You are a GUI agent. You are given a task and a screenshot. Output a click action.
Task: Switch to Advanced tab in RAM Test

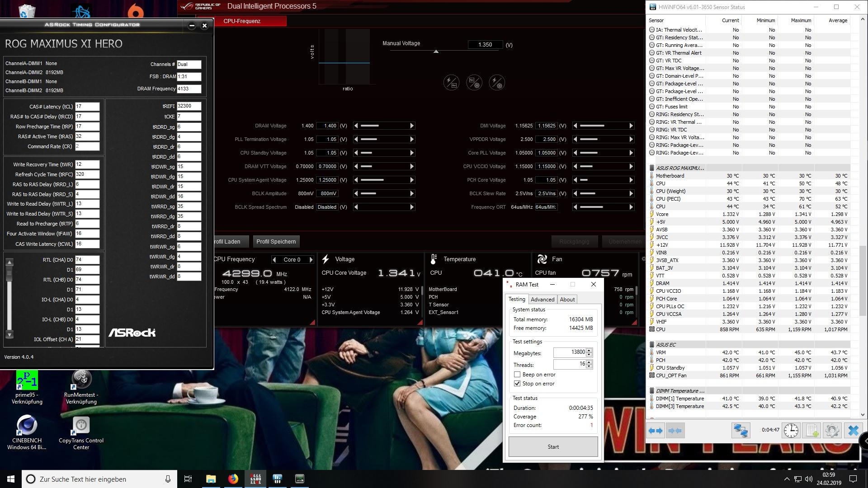coord(542,300)
